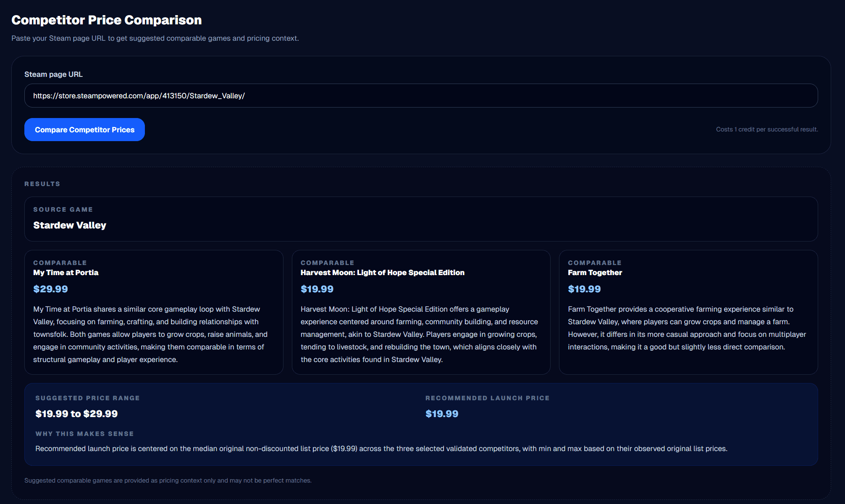The image size is (845, 504).
Task: Open the My Time at Portia comparable card title
Action: (x=66, y=273)
